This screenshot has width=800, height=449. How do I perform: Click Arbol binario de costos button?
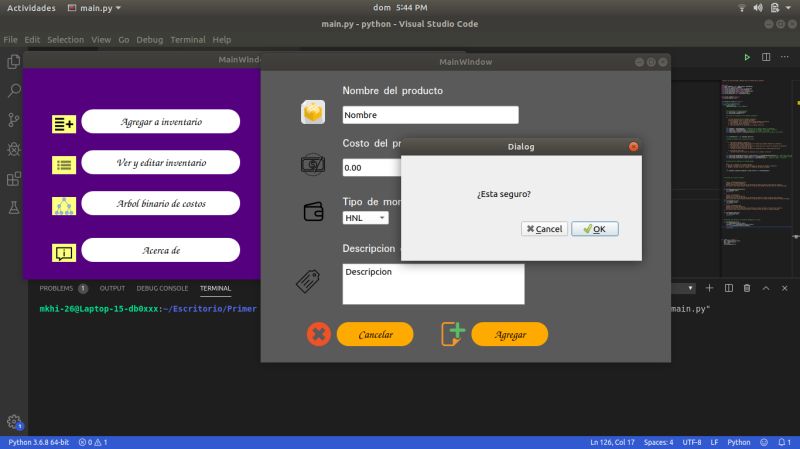pyautogui.click(x=161, y=203)
